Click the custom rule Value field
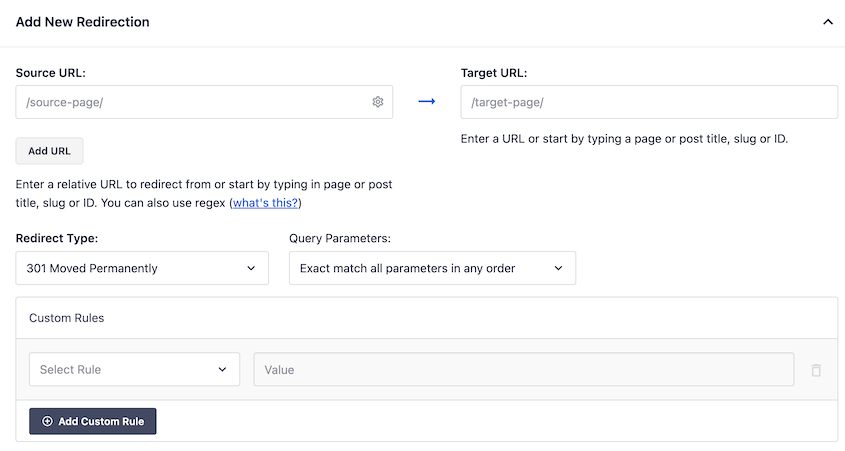This screenshot has height=451, width=845. point(524,369)
